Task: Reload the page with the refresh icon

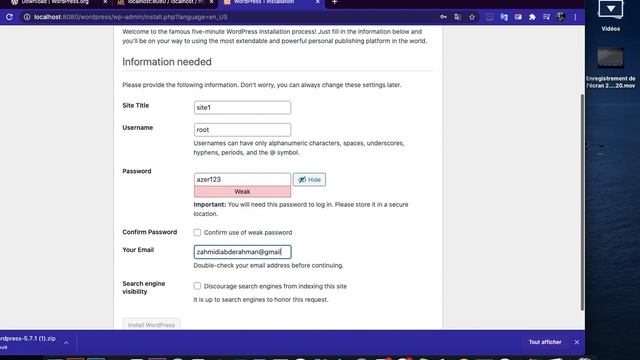Action: [x=9, y=17]
